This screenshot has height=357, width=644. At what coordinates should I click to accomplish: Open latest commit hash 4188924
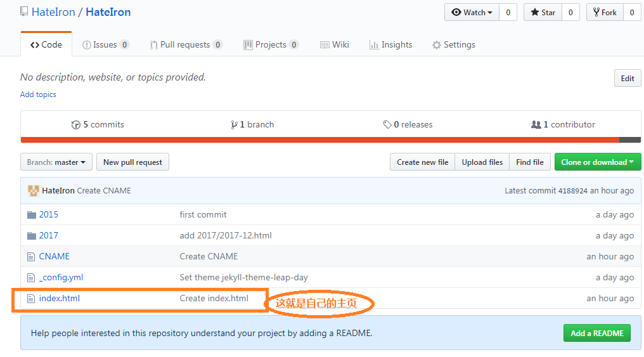click(x=573, y=191)
